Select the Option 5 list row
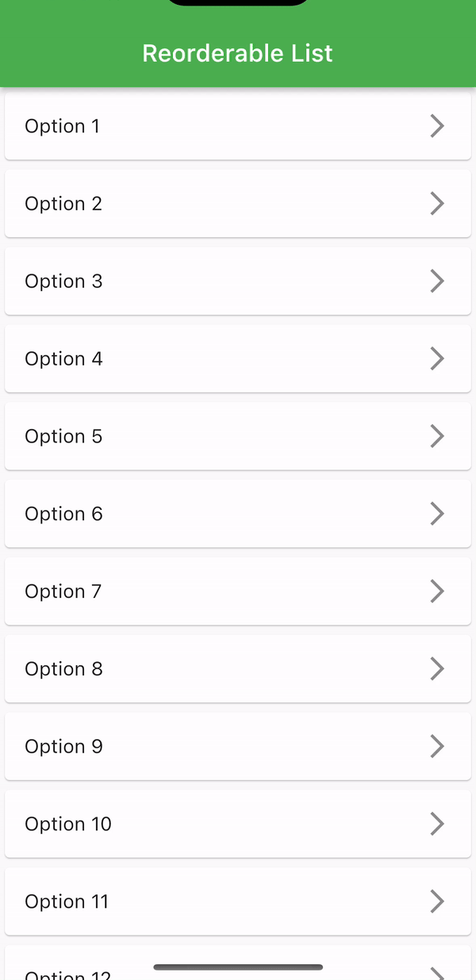Image resolution: width=476 pixels, height=980 pixels. pyautogui.click(x=238, y=435)
